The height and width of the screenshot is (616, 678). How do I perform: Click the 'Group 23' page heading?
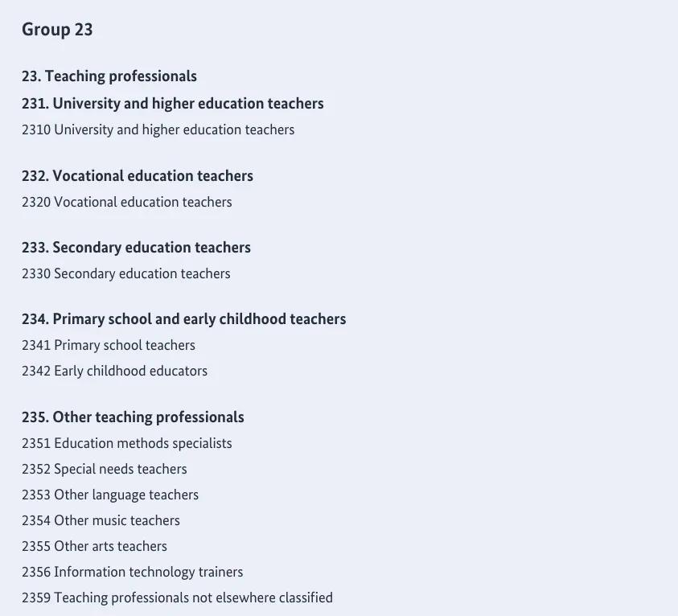(x=57, y=30)
